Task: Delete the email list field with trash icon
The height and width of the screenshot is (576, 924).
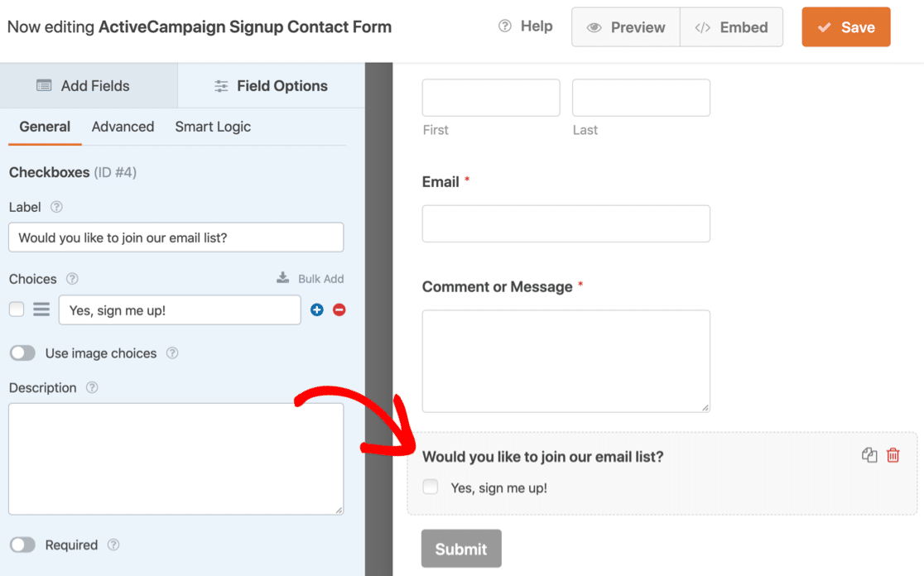Action: 893,455
